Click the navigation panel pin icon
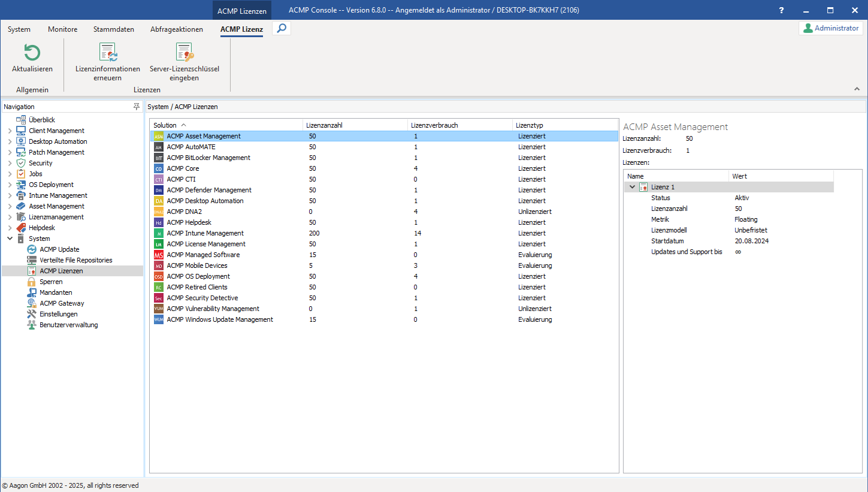The image size is (868, 492). (137, 107)
